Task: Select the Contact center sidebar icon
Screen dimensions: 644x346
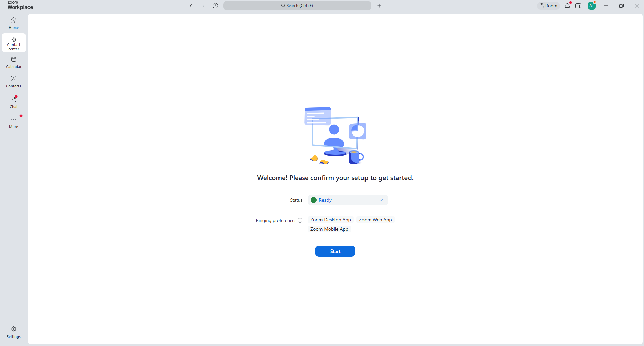Action: point(14,43)
